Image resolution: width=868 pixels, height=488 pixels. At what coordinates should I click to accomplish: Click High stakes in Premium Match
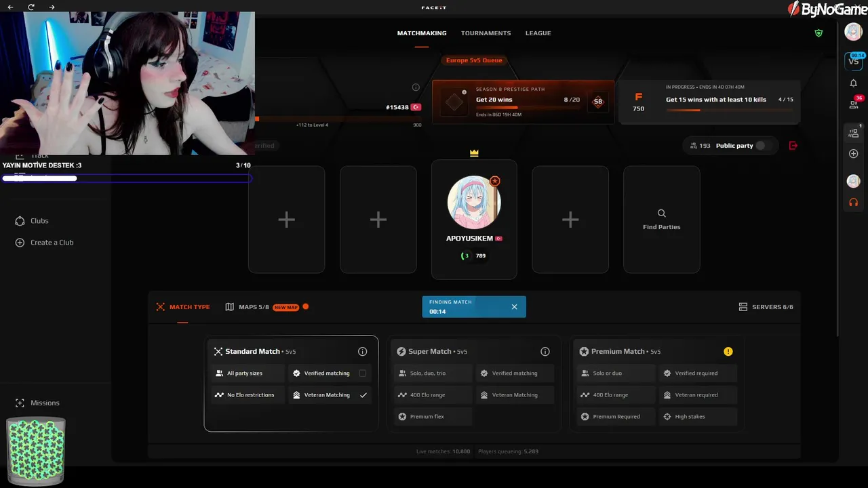click(x=698, y=416)
